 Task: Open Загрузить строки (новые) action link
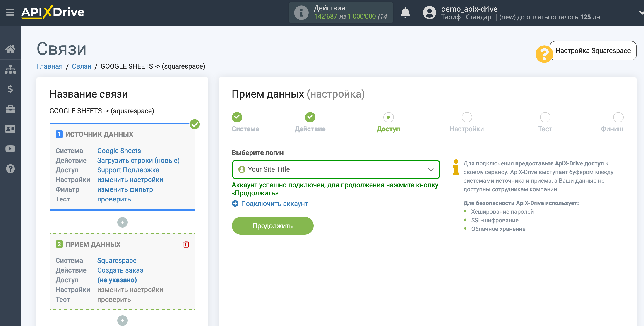point(138,161)
